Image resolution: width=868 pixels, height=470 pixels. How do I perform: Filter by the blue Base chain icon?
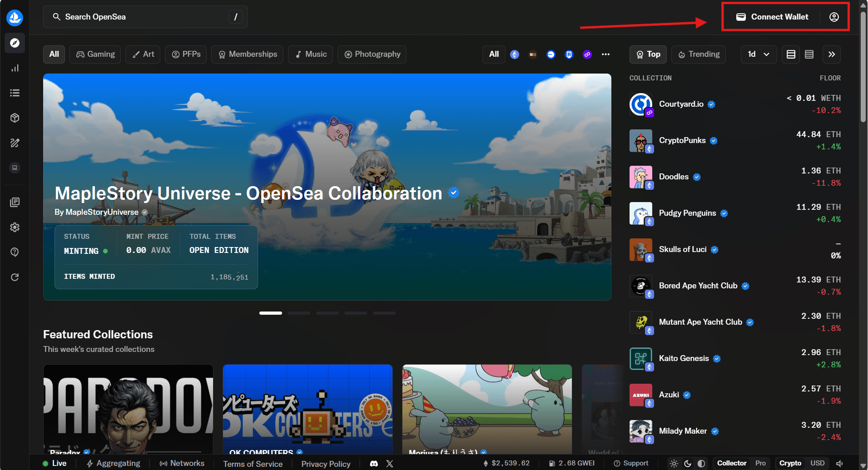[x=551, y=54]
